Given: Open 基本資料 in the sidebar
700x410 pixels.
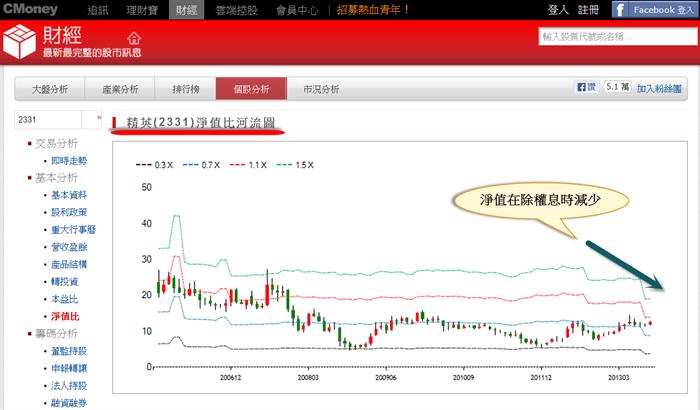Looking at the screenshot, I should tap(69, 195).
